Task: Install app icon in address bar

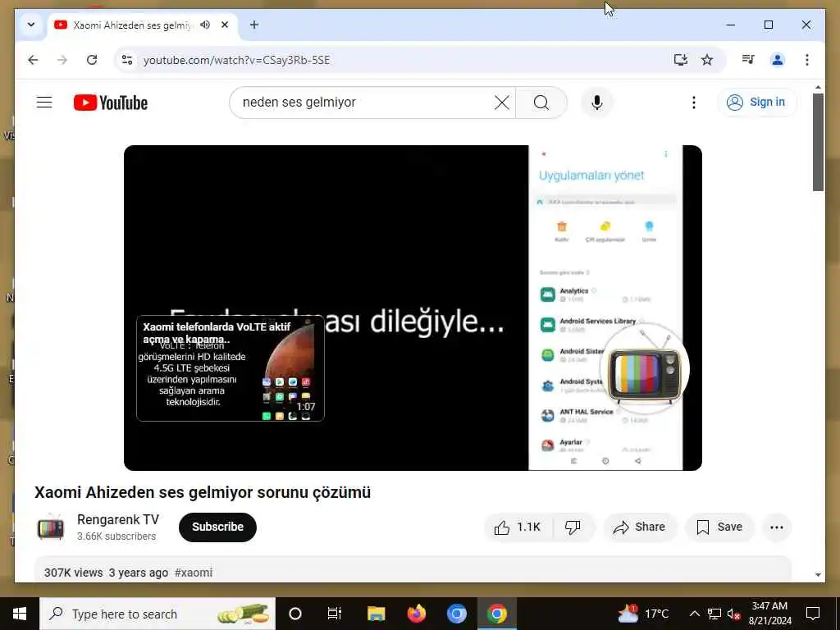Action: (680, 60)
